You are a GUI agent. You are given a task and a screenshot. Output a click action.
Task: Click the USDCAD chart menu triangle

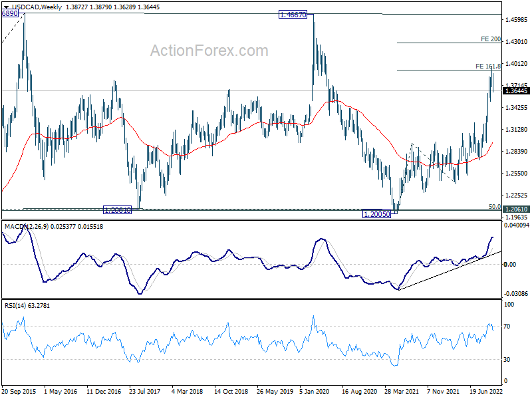pos(6,7)
